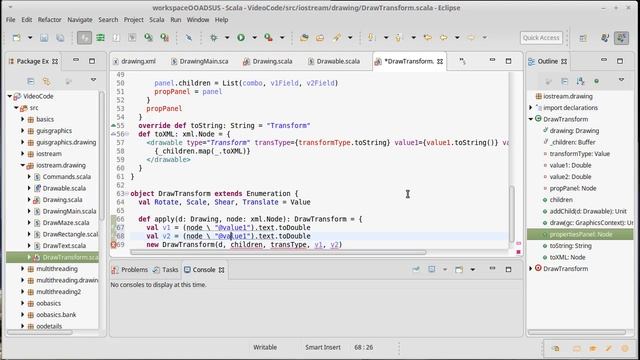Toggle the pressed-in toolbar button right of Save All
640x360 pixels.
[84, 38]
